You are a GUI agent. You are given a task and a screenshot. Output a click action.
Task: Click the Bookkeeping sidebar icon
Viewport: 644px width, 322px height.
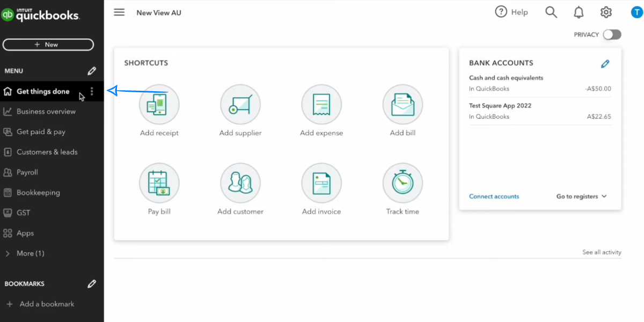pyautogui.click(x=8, y=193)
